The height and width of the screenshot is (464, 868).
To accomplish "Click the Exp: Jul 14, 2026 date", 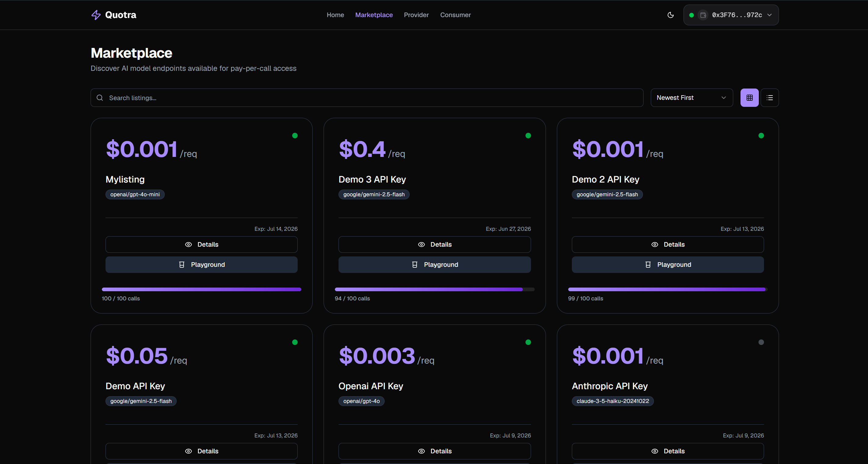I will pyautogui.click(x=276, y=229).
